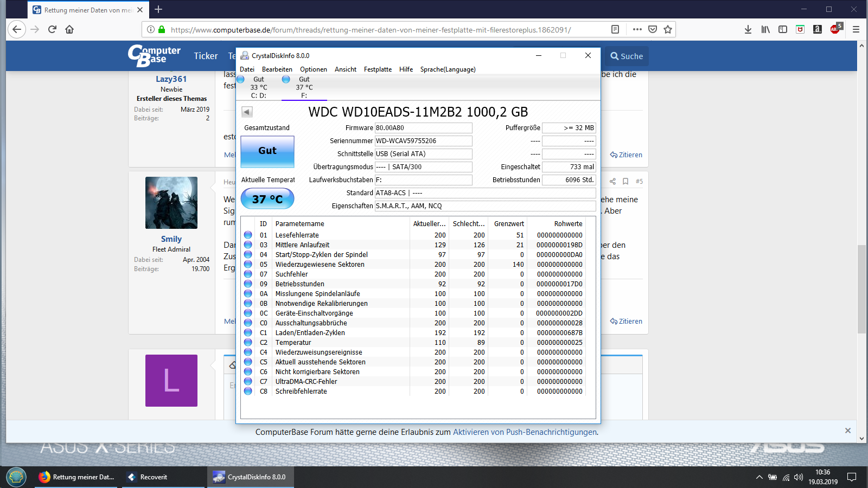This screenshot has width=868, height=488.
Task: Open a new Firefox tab with plus
Action: pos(158,9)
